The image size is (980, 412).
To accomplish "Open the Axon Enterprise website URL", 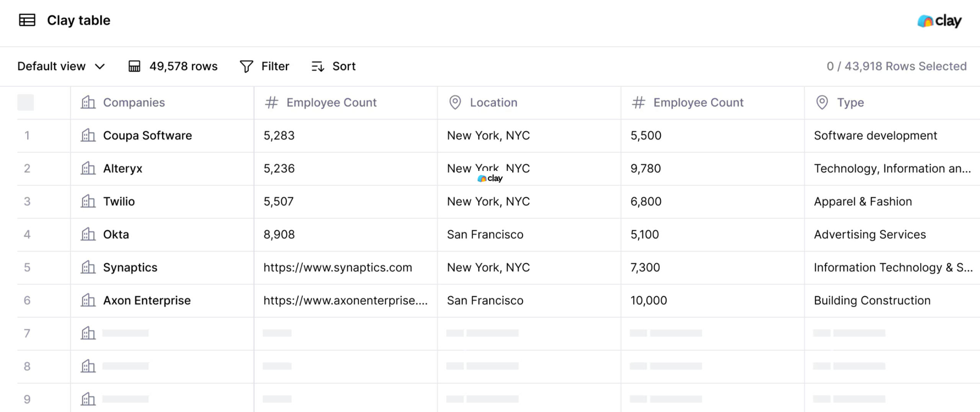I will pos(345,300).
